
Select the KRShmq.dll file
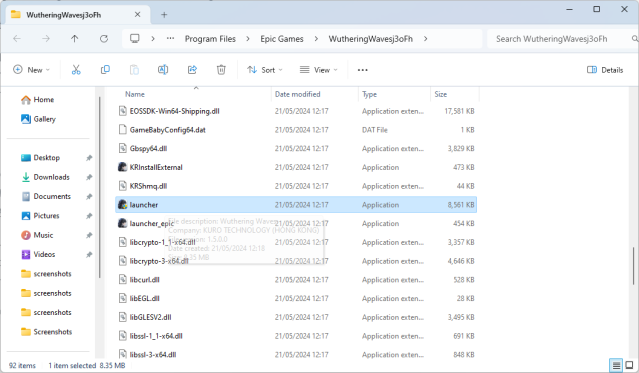pyautogui.click(x=296, y=186)
